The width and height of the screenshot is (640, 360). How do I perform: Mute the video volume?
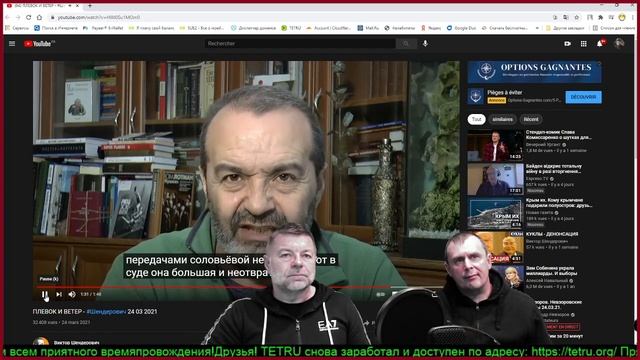point(72,294)
